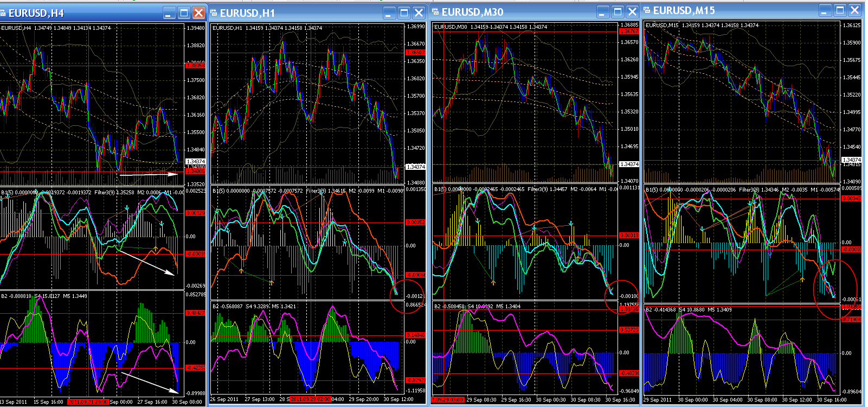Click the '15 Sep 16:00' time label in H4
Viewport: 868px width, 407px height.
click(48, 402)
